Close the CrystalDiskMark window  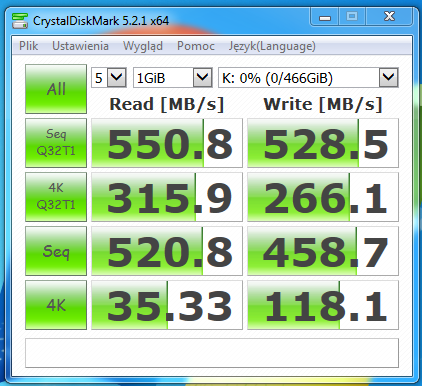389,17
